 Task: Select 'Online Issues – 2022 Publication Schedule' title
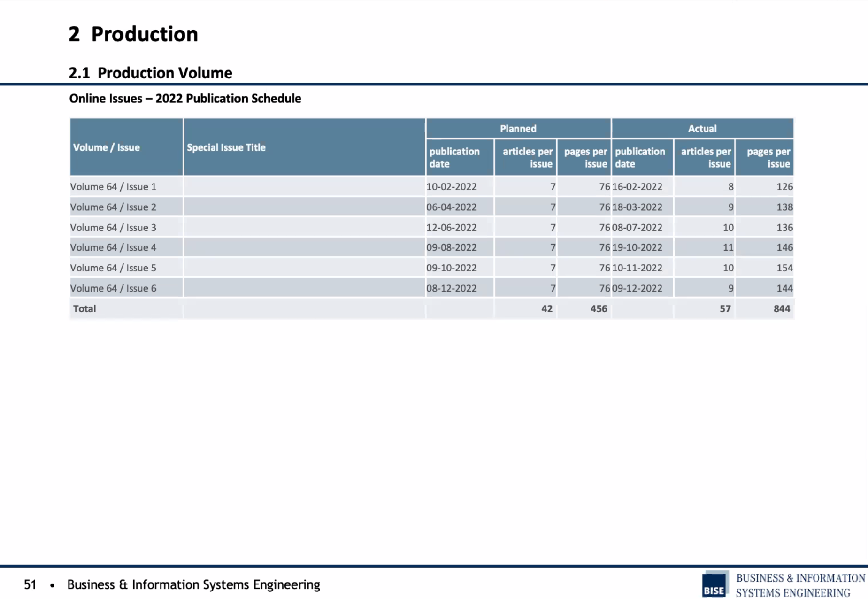pos(185,99)
